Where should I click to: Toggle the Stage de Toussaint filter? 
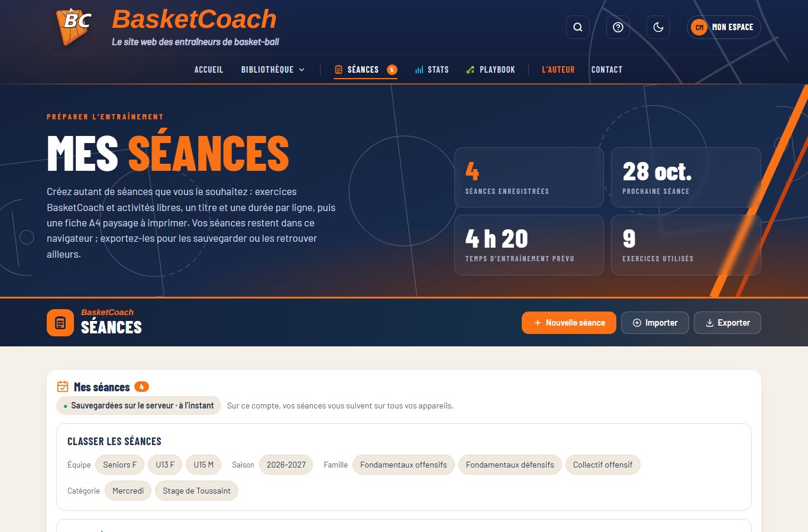(x=196, y=491)
